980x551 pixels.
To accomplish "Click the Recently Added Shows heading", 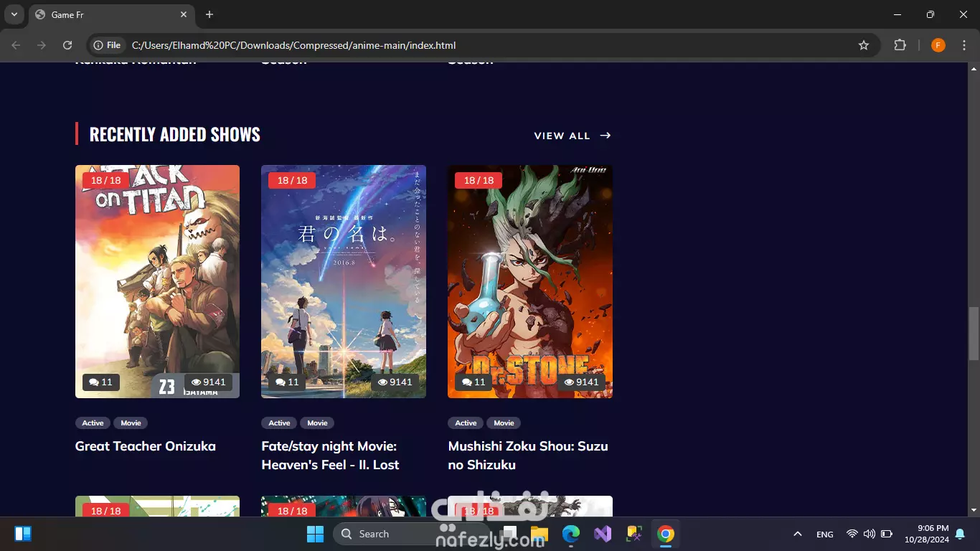I will (174, 134).
